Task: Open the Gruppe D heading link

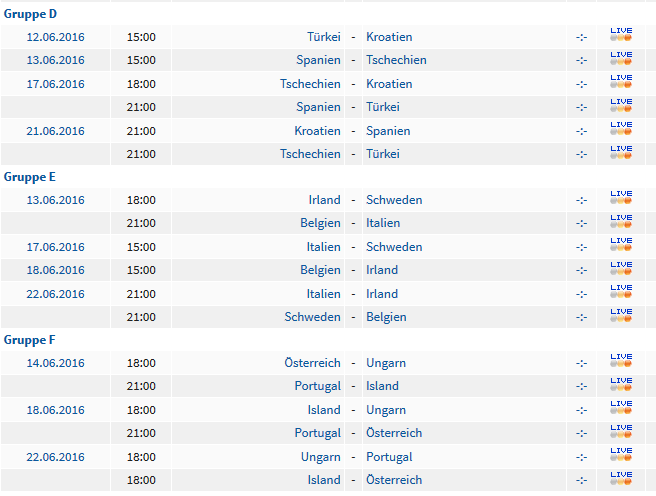Action: [30, 14]
